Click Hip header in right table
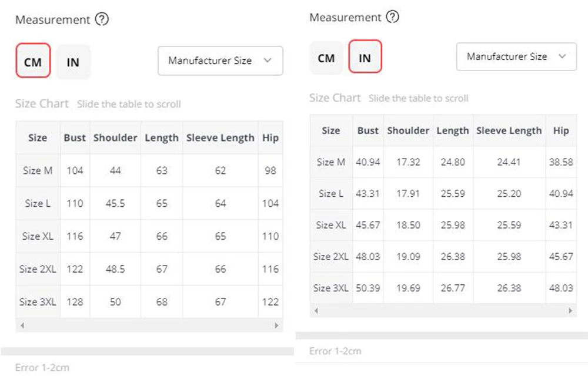This screenshot has height=376, width=588. tap(560, 130)
